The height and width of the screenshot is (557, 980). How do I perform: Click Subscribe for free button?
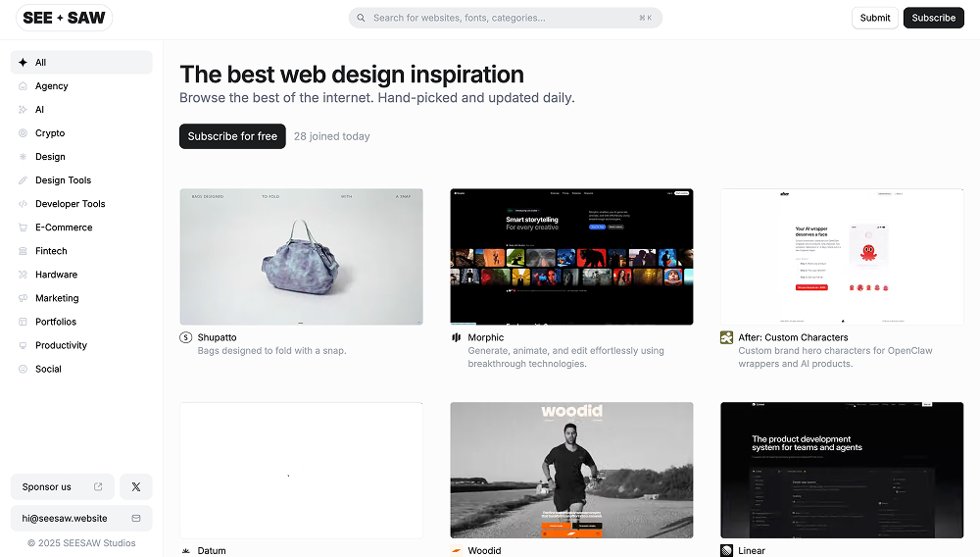click(232, 136)
